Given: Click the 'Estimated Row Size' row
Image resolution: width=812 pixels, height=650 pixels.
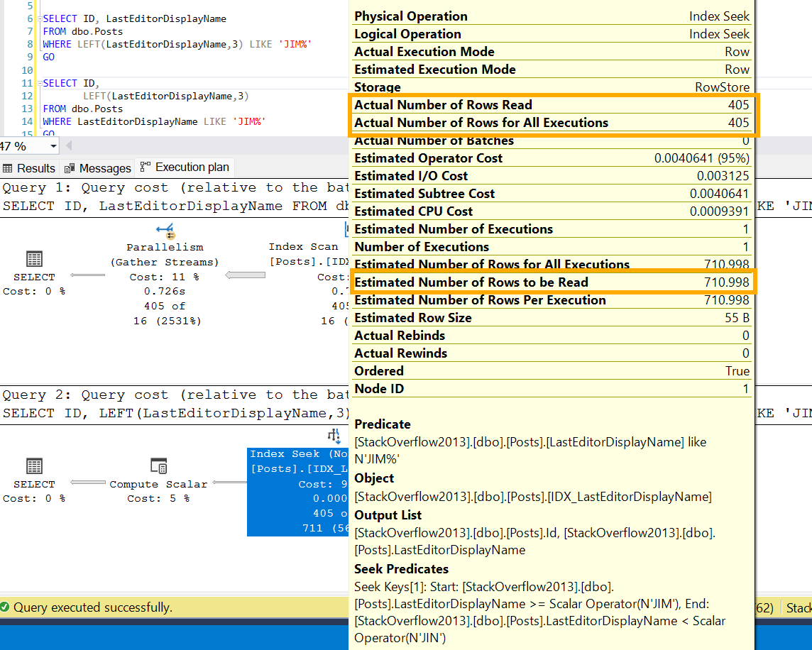Looking at the screenshot, I should pos(552,317).
